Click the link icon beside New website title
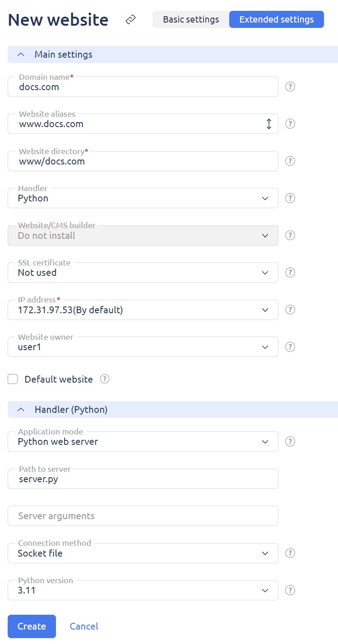The height and width of the screenshot is (644, 338). (x=131, y=20)
